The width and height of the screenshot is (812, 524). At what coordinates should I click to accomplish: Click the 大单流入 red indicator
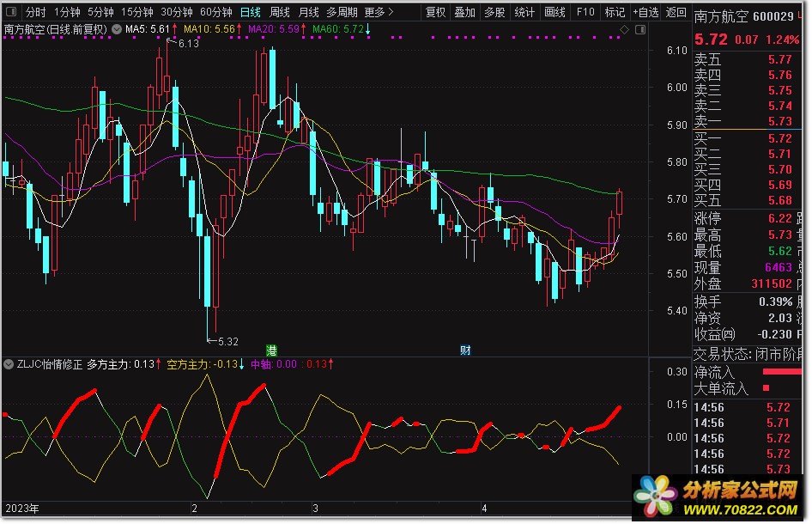(x=767, y=387)
